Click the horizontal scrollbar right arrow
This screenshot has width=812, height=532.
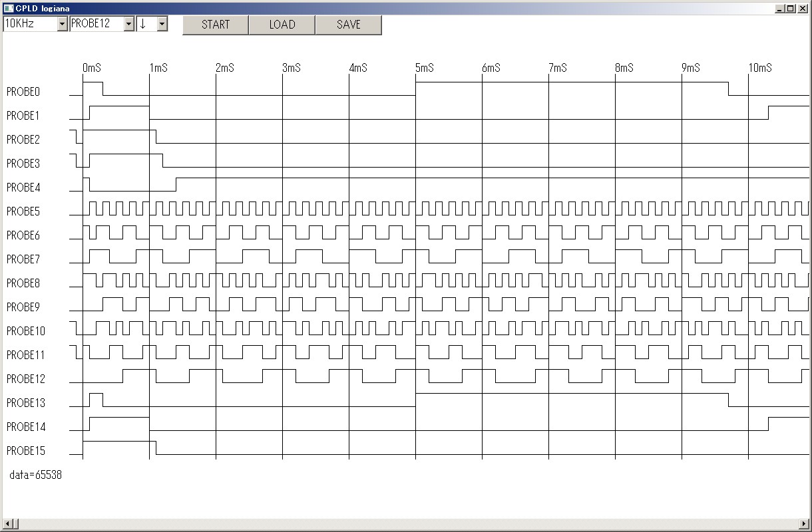805,524
